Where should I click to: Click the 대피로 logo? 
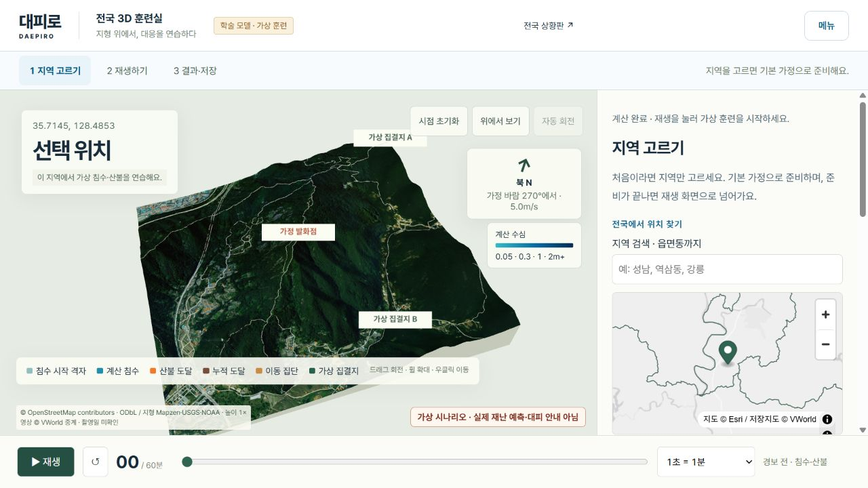click(40, 26)
